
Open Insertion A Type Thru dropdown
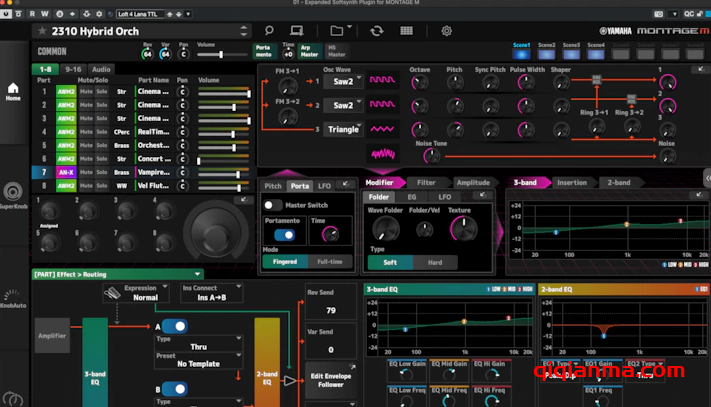point(199,343)
